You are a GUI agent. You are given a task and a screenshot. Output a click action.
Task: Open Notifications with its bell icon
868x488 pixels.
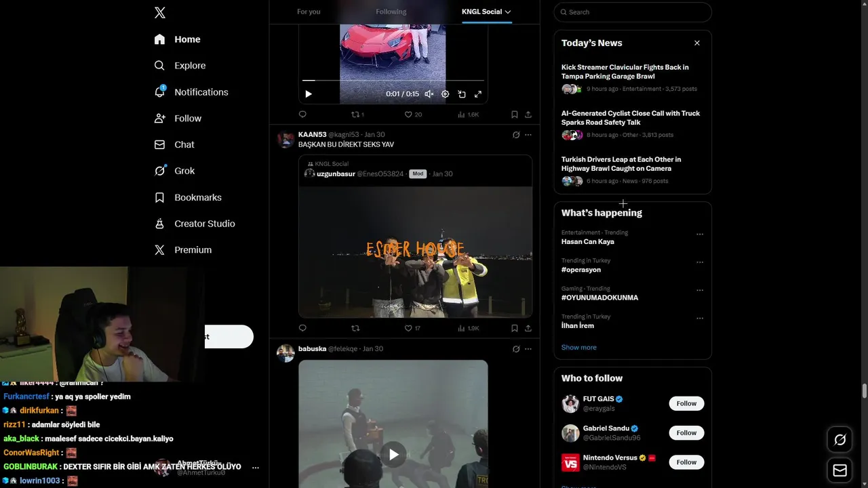[x=192, y=92]
